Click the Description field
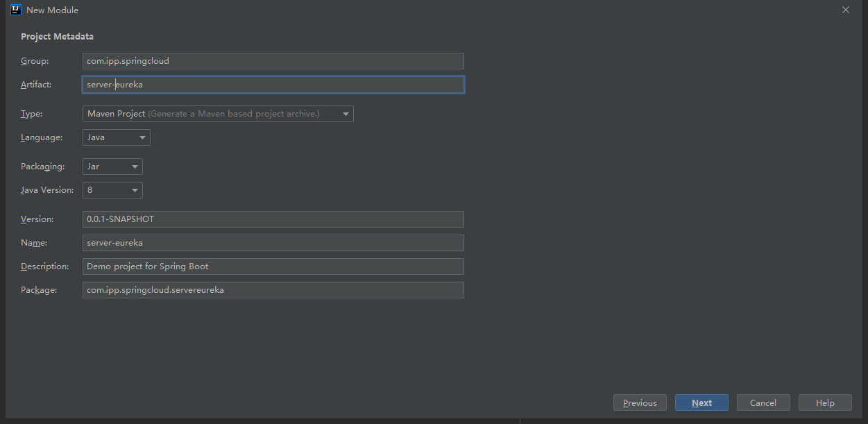Screen dimensions: 868x424 273,266
